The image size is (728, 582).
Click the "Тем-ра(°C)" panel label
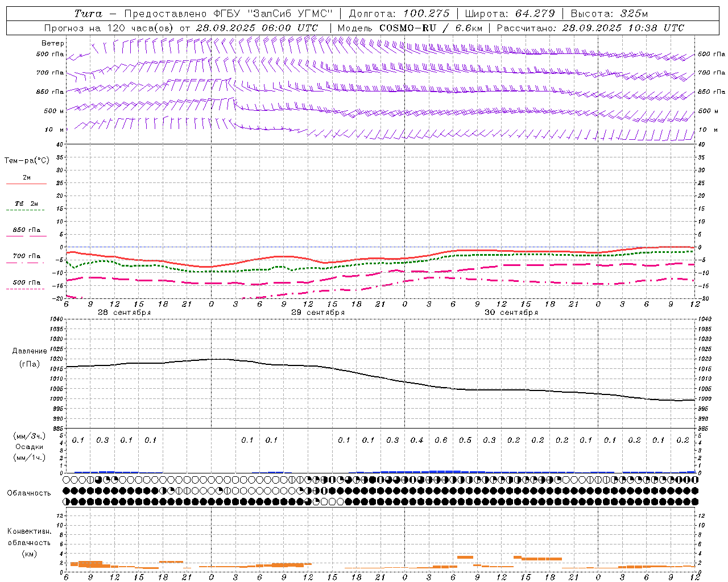(27, 161)
